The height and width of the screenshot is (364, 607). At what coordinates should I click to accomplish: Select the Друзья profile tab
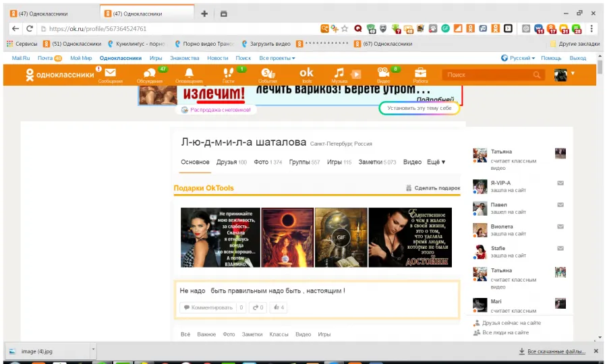tap(231, 162)
